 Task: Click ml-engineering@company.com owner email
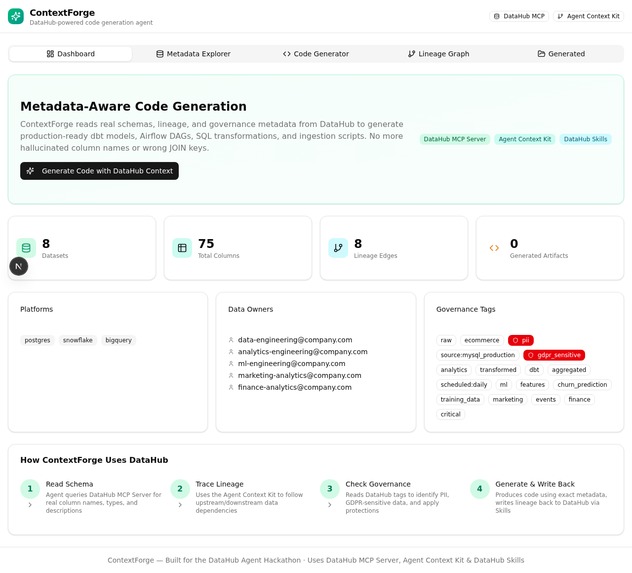[291, 363]
